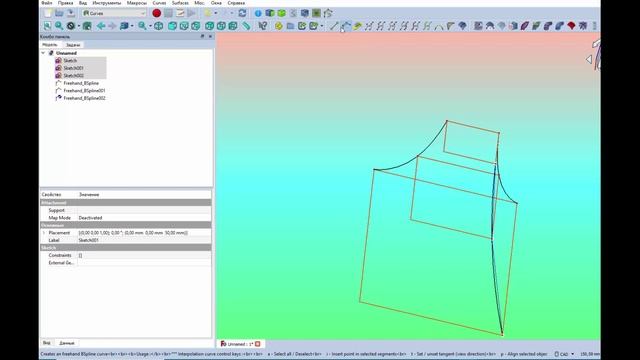The width and height of the screenshot is (640, 360).
Task: Select the Line tool in Curves toolbar
Action: coord(334,26)
